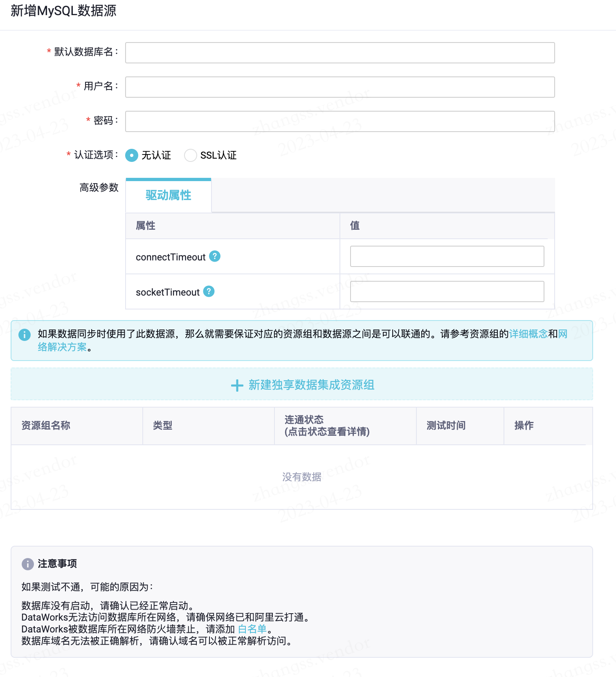Click the connectTimeout value input field
This screenshot has height=677, width=616.
[447, 256]
